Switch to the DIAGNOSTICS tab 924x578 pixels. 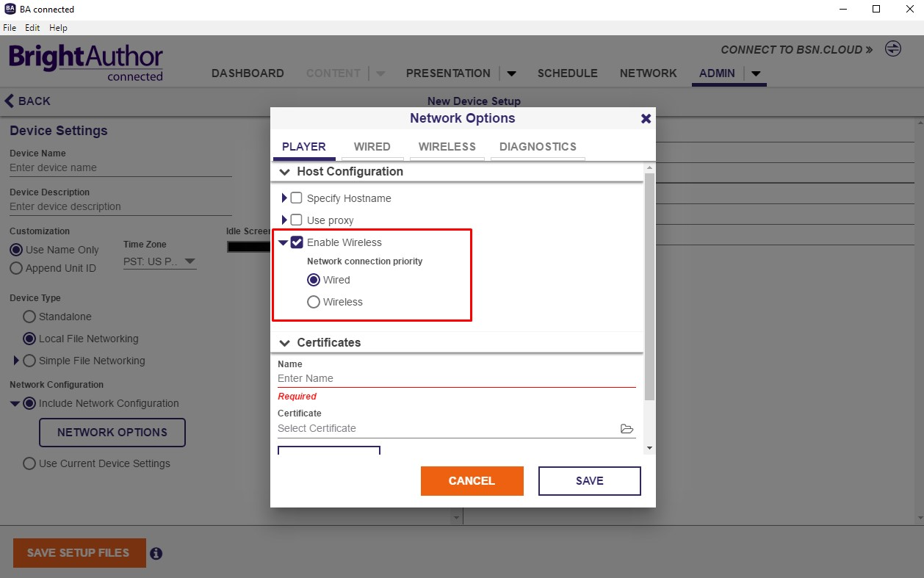[538, 147]
